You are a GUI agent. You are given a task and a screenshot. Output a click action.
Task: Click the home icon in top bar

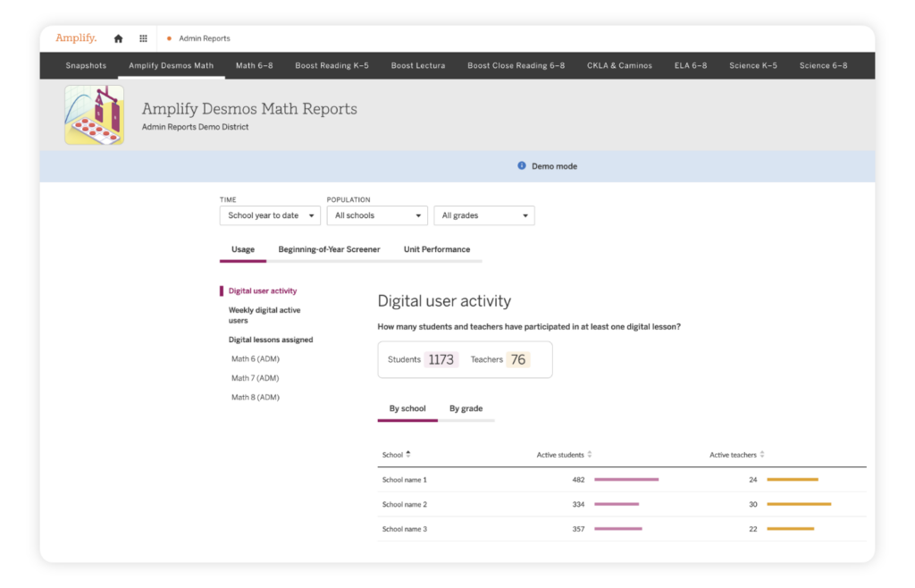[118, 38]
